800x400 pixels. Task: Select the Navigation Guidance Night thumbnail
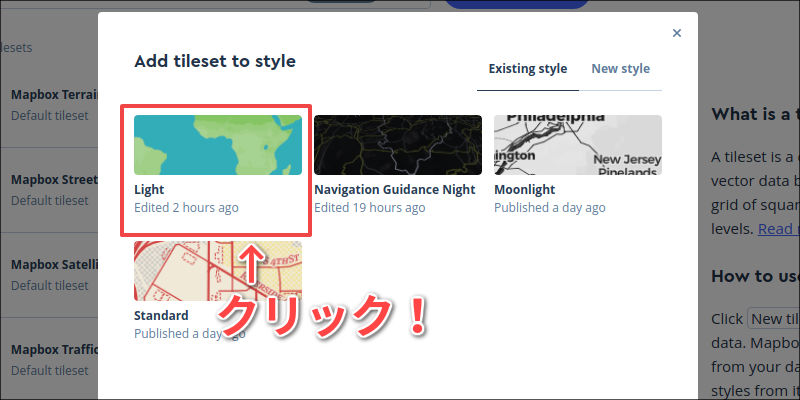(x=398, y=145)
